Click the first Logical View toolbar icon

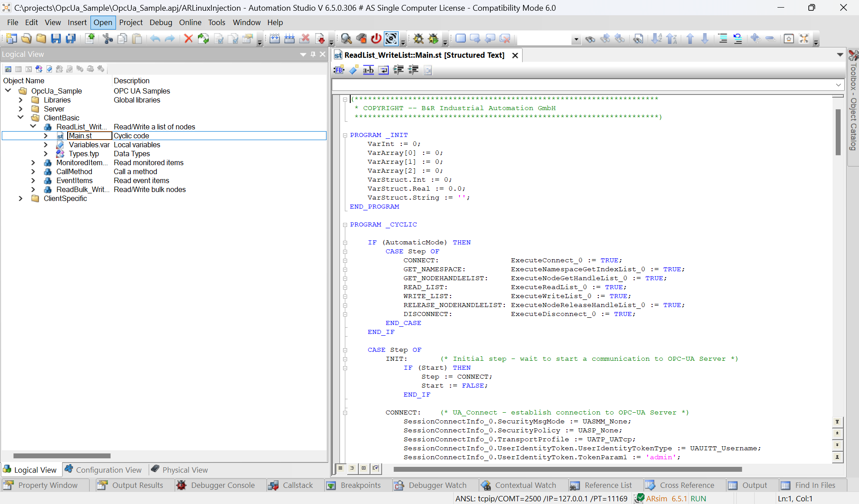8,69
